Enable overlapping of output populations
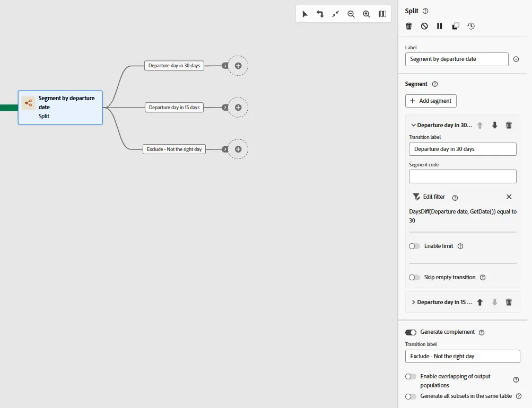The width and height of the screenshot is (532, 408). [411, 377]
